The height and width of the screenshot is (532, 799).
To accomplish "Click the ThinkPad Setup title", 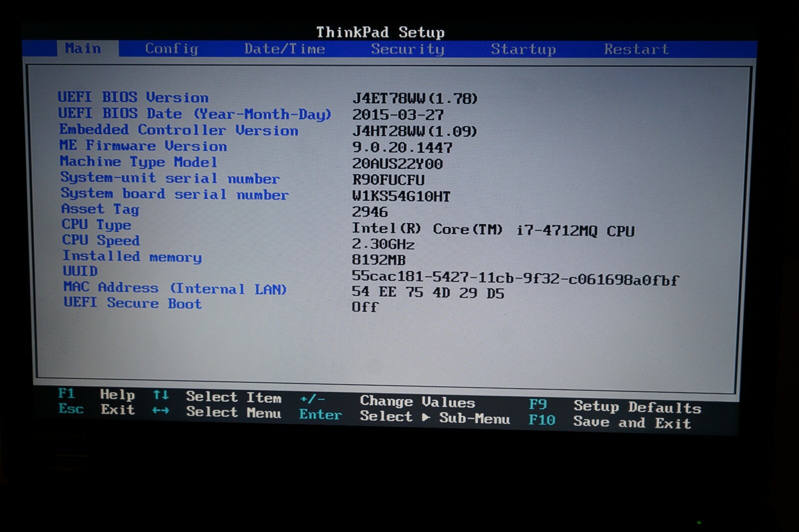I will [380, 32].
